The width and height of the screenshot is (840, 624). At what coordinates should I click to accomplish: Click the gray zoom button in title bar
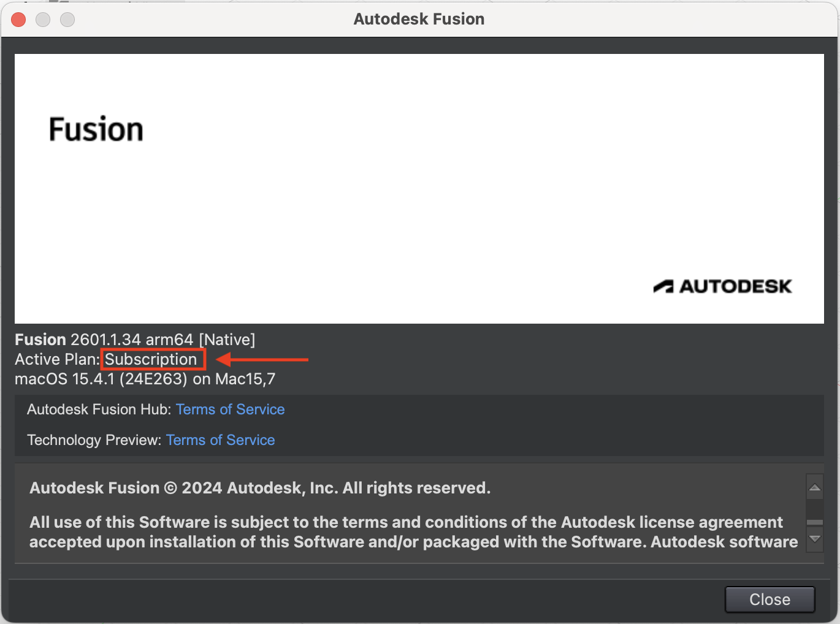click(x=67, y=20)
